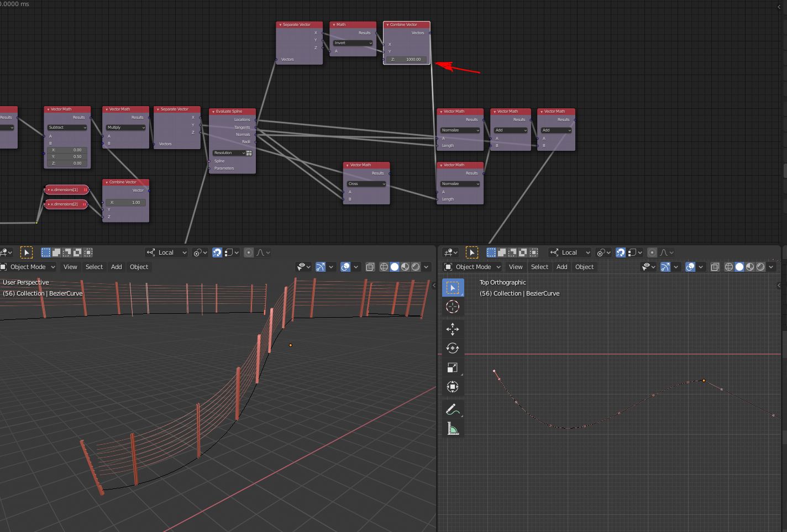Viewport: 787px width, 532px height.
Task: Select the Cursor tool in right viewport
Action: 453,307
